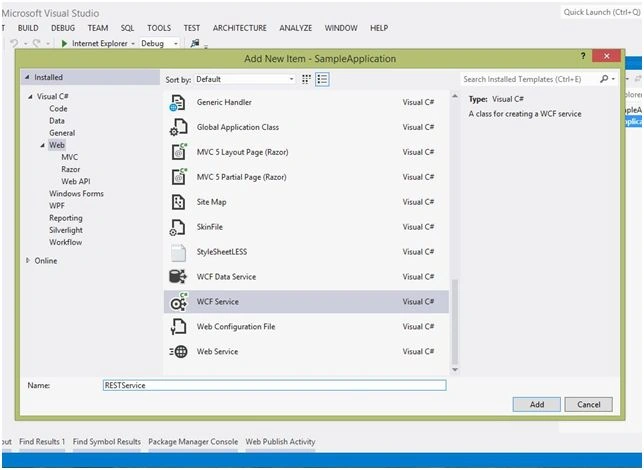This screenshot has width=644, height=470.
Task: Select Razor under Web
Action: point(71,169)
